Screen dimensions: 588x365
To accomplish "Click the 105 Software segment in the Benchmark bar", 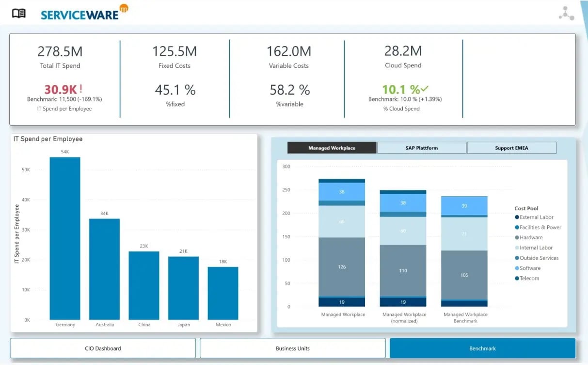I will point(464,275).
